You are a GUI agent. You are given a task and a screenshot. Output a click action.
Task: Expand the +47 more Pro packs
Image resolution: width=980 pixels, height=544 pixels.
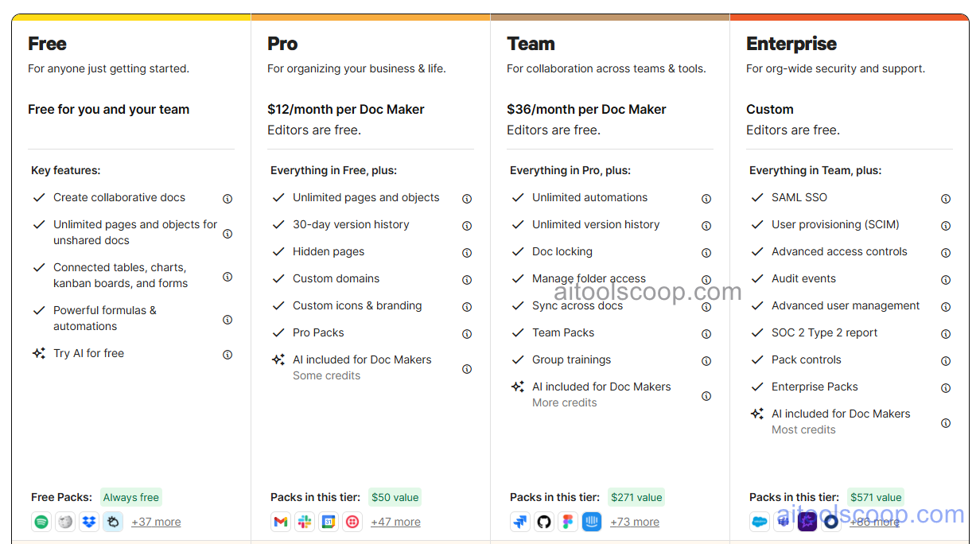(x=395, y=522)
